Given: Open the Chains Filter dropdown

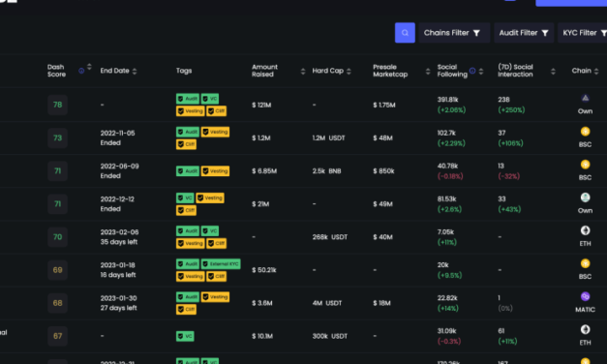Looking at the screenshot, I should [x=454, y=33].
